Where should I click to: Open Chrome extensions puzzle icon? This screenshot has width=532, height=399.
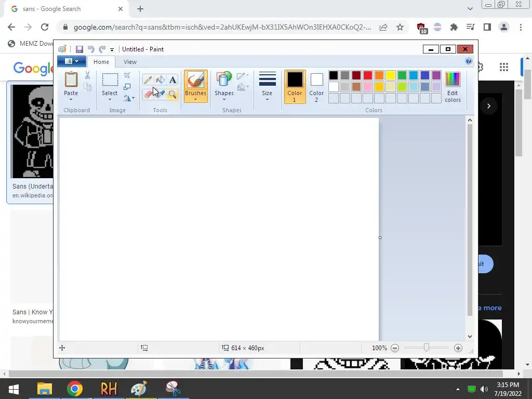pos(454,27)
